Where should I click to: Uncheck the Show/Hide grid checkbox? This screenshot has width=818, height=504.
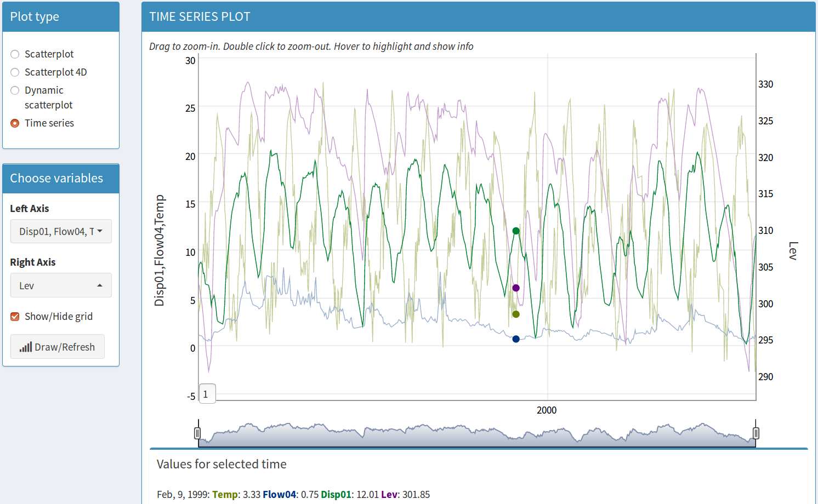tap(15, 317)
